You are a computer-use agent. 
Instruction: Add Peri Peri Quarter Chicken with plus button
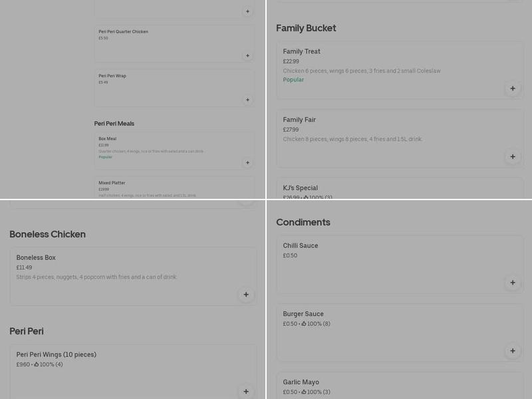(x=247, y=56)
